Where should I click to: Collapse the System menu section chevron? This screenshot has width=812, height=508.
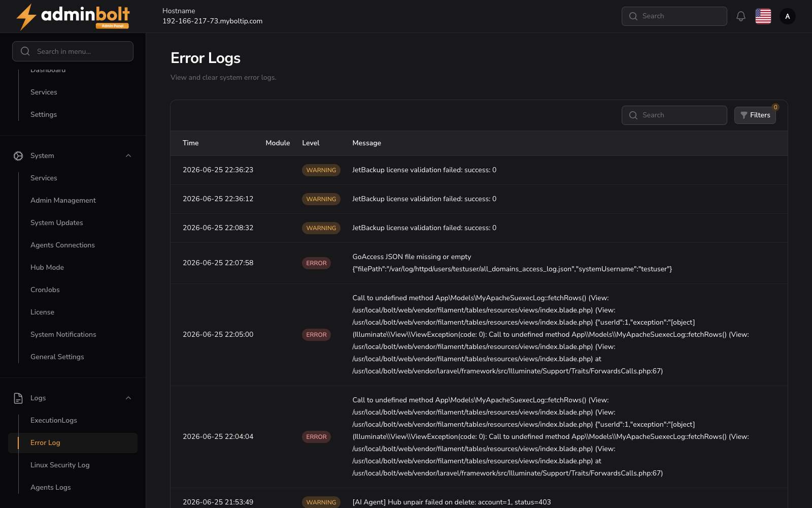(x=128, y=156)
